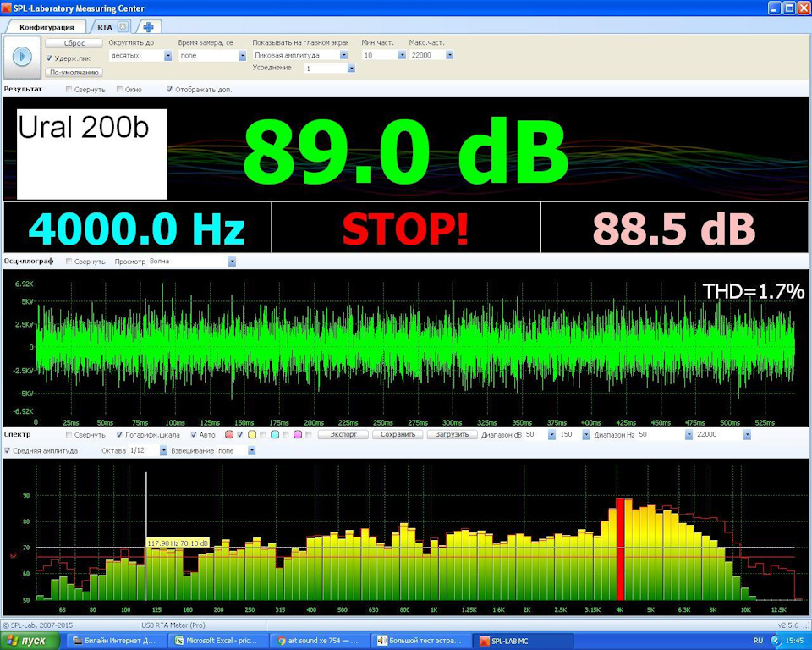Click the 89.0 dB main reading

(405, 151)
